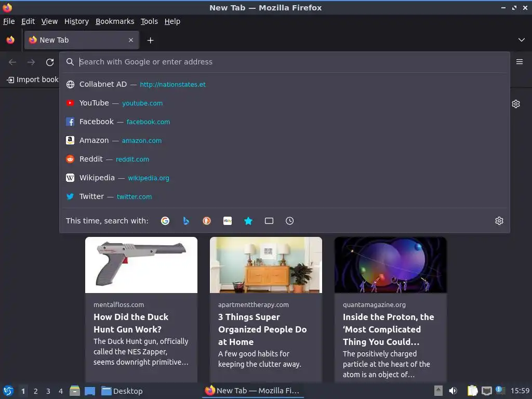Screen dimensions: 532x399
Task: Open 'Inside the Proton' article headline
Action: click(x=389, y=329)
